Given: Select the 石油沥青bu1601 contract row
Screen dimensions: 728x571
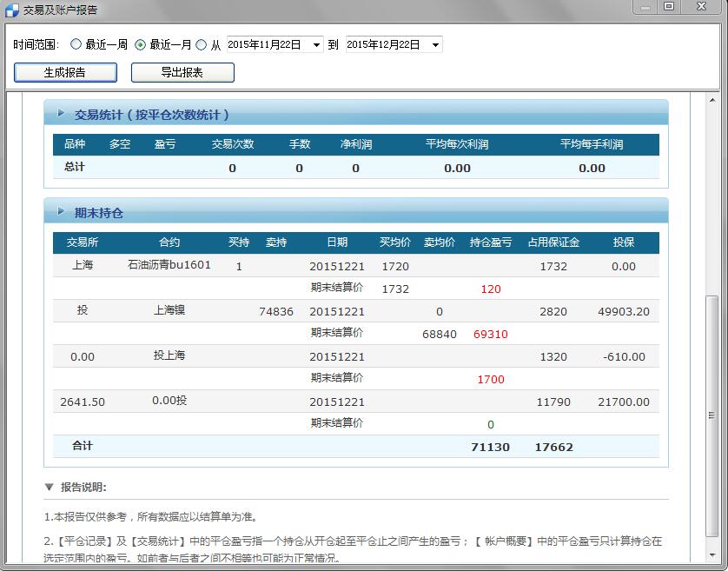Looking at the screenshot, I should (x=169, y=265).
